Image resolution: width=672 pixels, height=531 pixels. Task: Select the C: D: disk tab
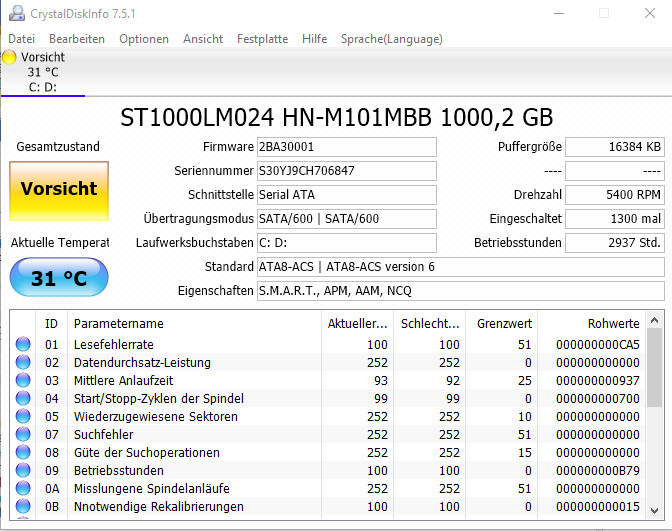43,72
